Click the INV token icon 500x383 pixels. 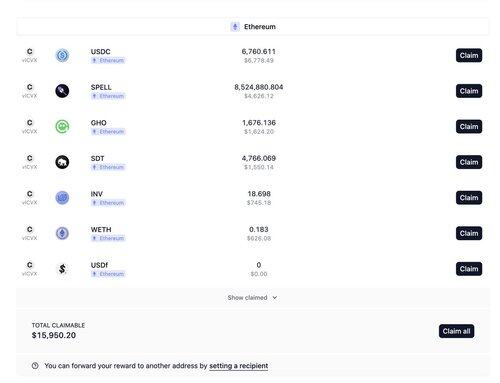(62, 198)
